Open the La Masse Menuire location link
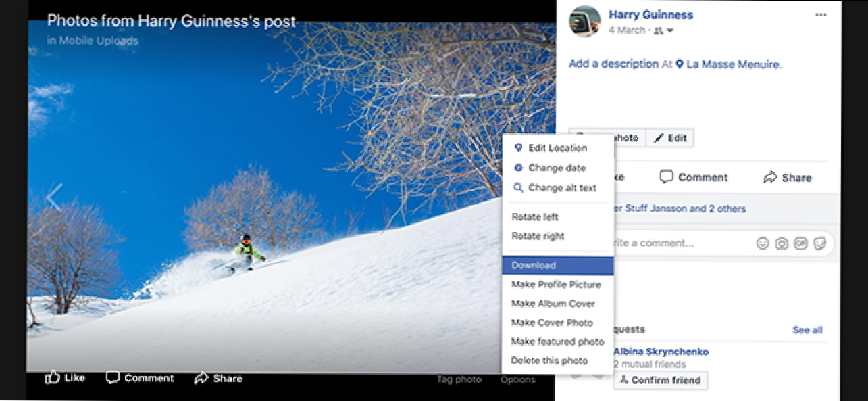The height and width of the screenshot is (401, 868). (733, 64)
